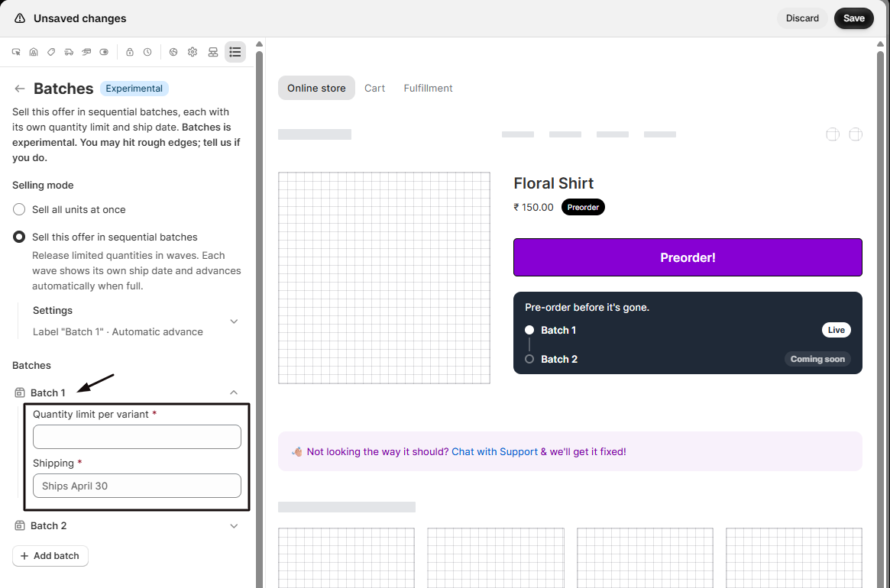Screen dimensions: 890x588
Task: Open the padlock icon in toolbar
Action: pos(130,52)
